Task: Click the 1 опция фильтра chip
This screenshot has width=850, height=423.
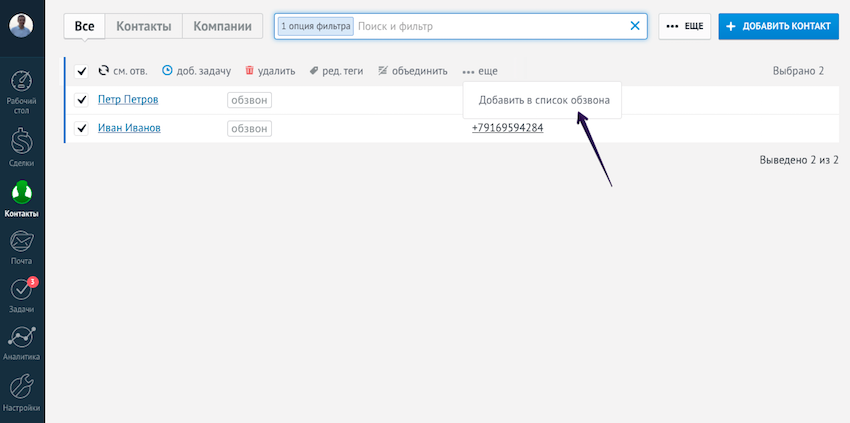Action: [316, 26]
